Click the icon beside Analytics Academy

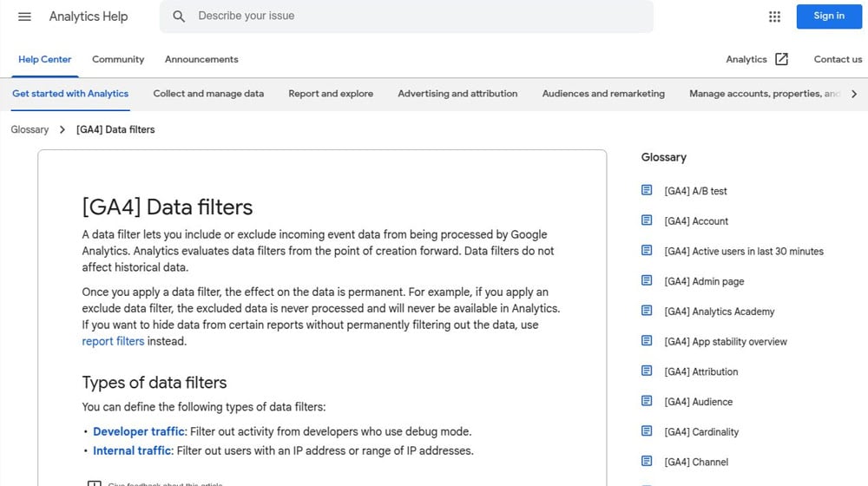click(647, 311)
